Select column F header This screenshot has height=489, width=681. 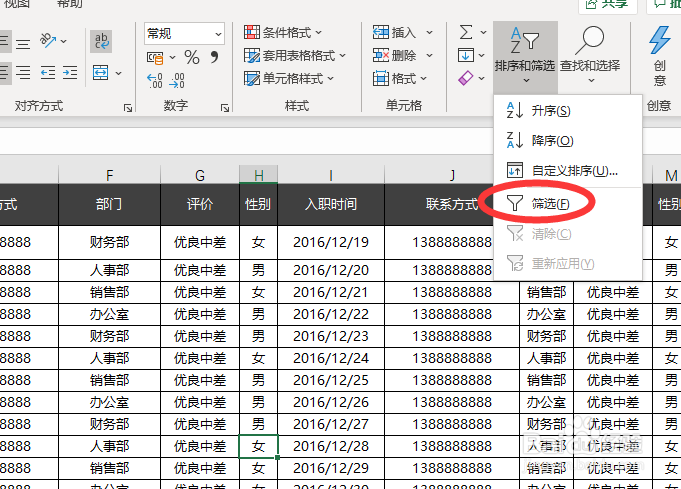point(109,175)
